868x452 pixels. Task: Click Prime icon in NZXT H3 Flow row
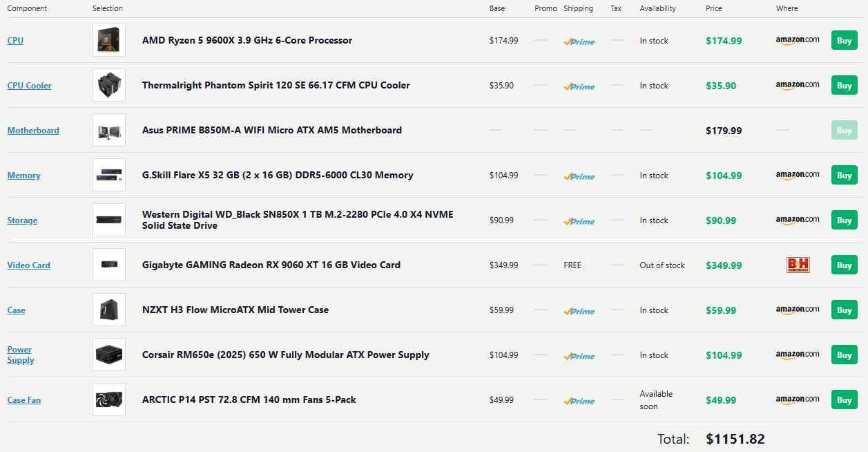579,310
